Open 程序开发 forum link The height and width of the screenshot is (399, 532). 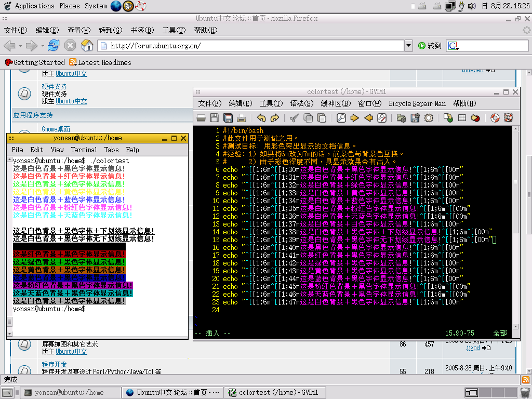tap(54, 364)
